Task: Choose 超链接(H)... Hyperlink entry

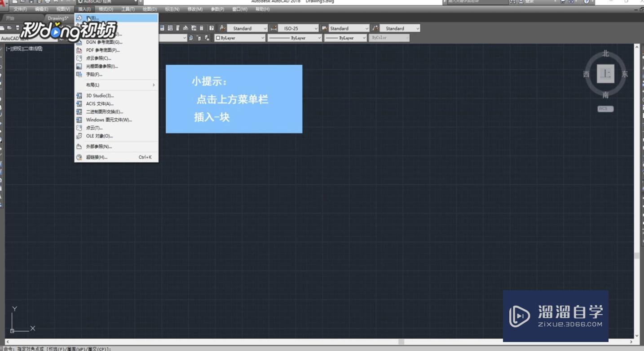Action: click(x=116, y=157)
